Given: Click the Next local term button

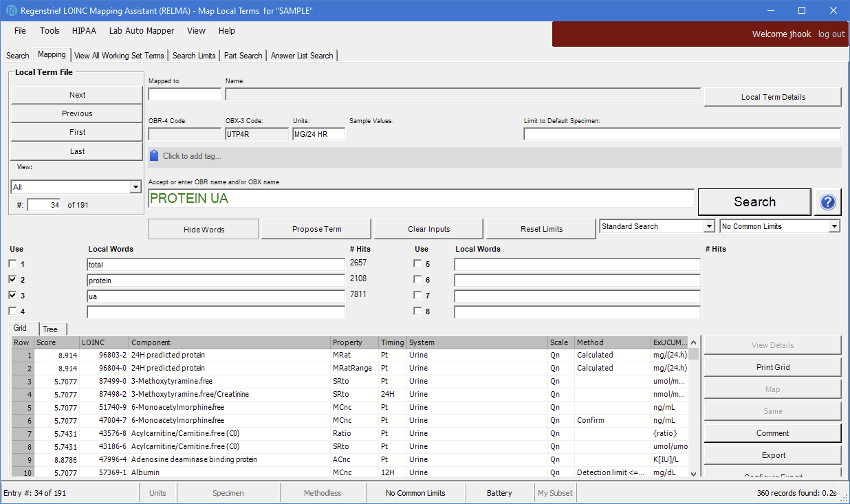Looking at the screenshot, I should (77, 95).
